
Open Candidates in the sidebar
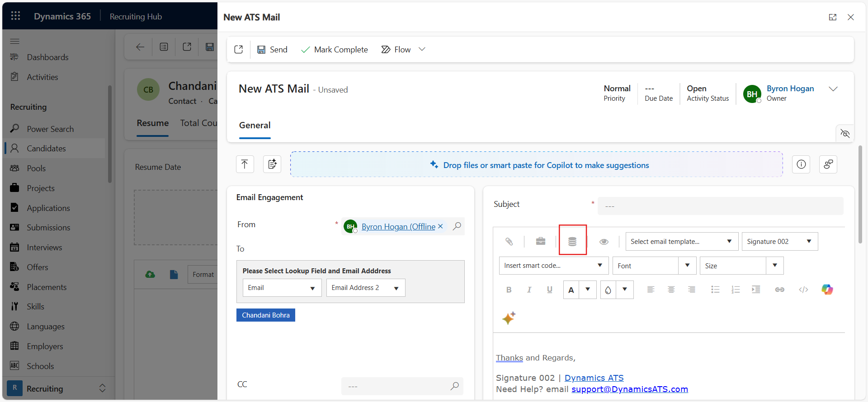tap(46, 149)
